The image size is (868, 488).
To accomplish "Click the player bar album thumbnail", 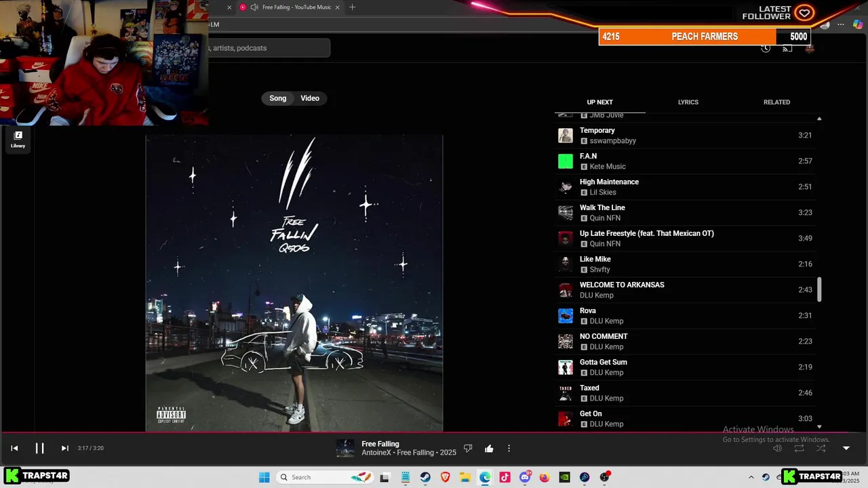I will click(345, 448).
